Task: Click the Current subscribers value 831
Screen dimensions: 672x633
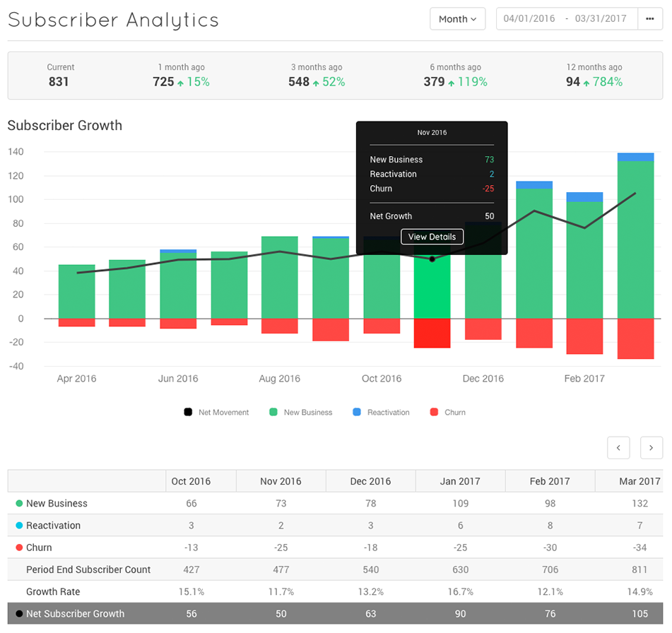Action: [x=59, y=81]
